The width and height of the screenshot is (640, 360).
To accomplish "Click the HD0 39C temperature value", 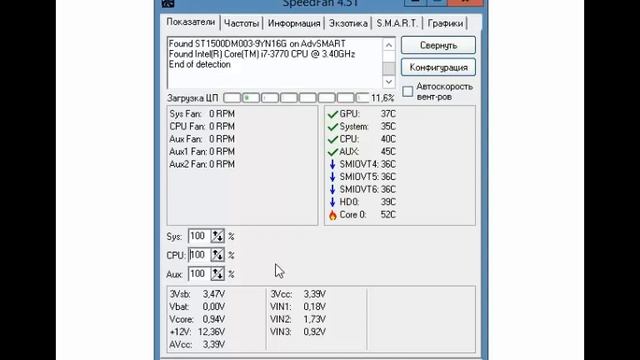I will [x=388, y=202].
